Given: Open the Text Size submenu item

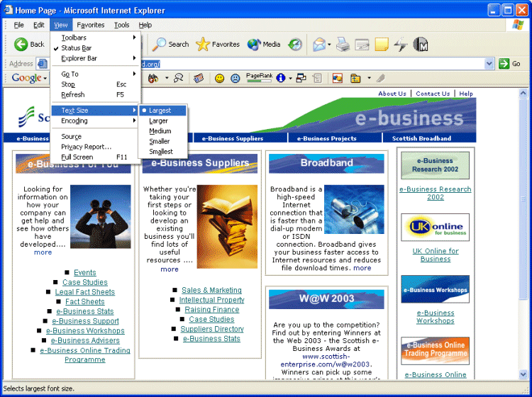Looking at the screenshot, I should coord(95,111).
